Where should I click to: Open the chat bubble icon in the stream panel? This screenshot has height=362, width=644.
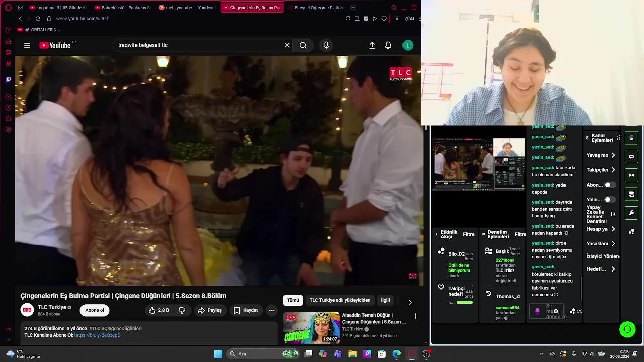point(631,156)
